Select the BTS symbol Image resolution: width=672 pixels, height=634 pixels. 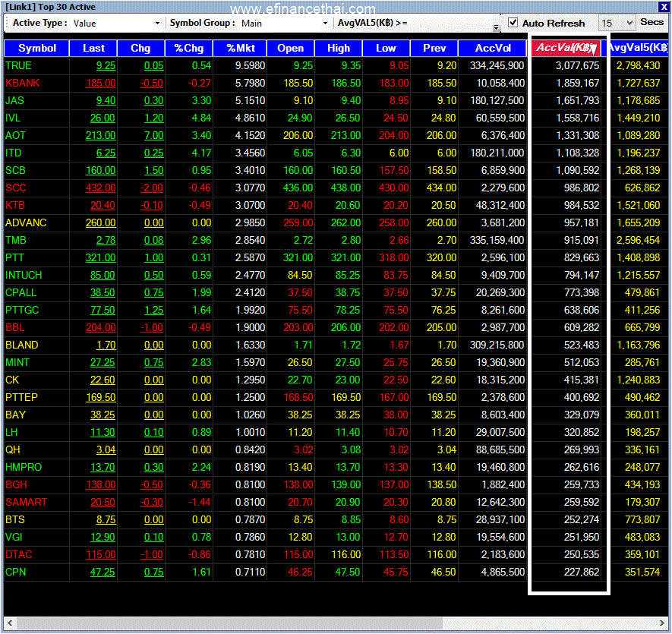coord(15,519)
